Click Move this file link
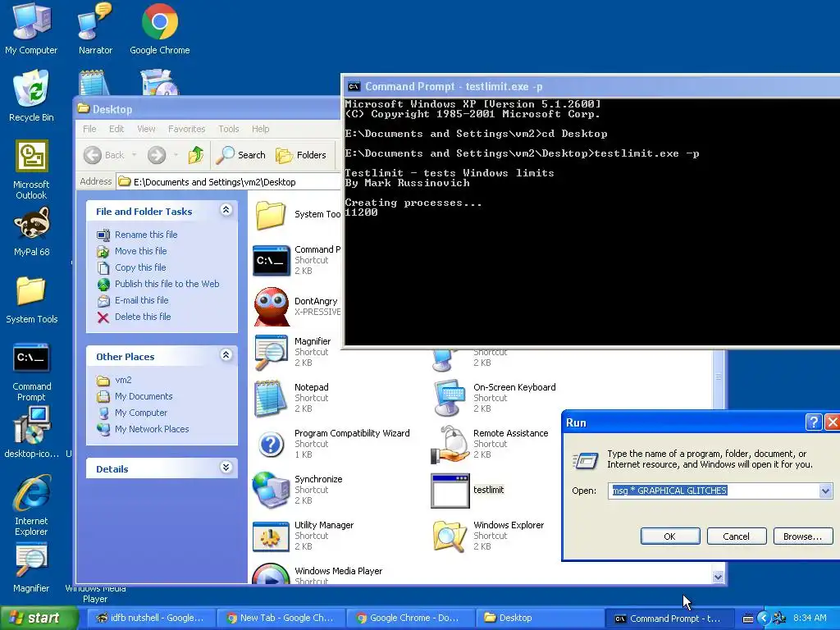The width and height of the screenshot is (840, 630). click(140, 251)
